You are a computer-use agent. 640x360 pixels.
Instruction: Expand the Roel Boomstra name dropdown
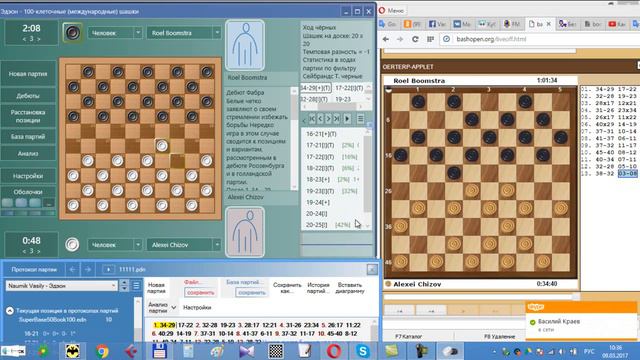tap(217, 33)
